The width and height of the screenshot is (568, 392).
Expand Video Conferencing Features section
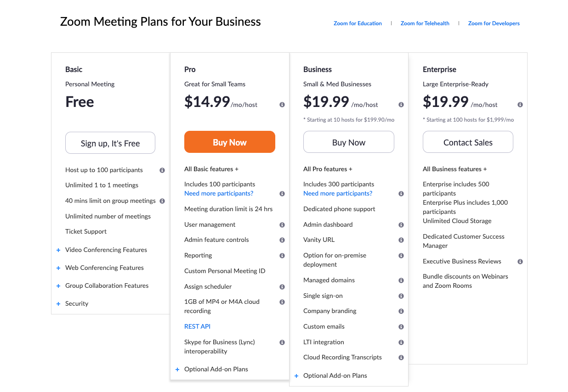pos(106,250)
